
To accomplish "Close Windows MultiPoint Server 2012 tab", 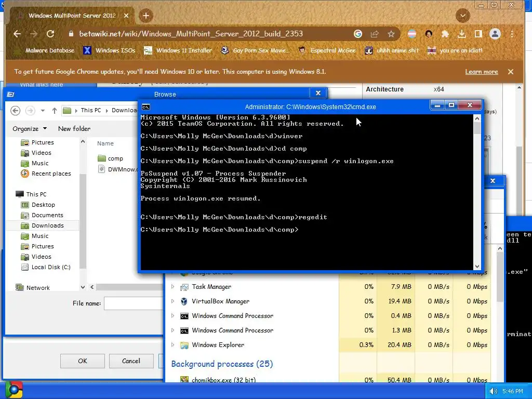I will point(126,16).
